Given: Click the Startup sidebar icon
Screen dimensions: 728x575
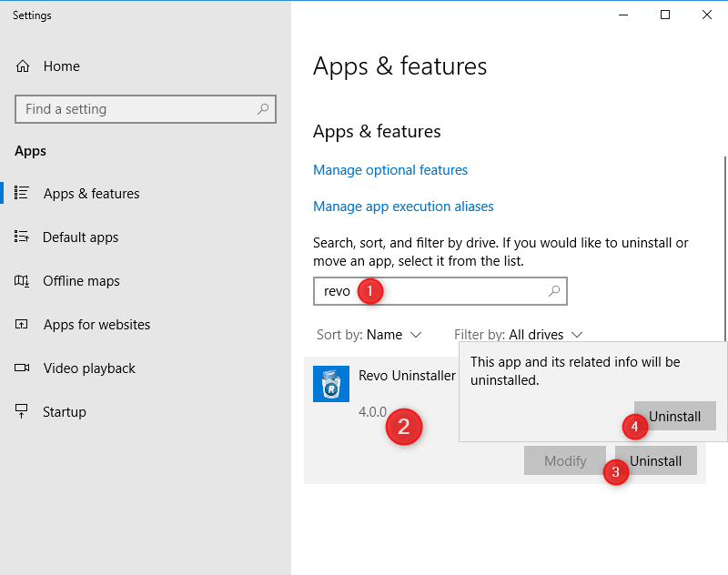Looking at the screenshot, I should point(21,411).
